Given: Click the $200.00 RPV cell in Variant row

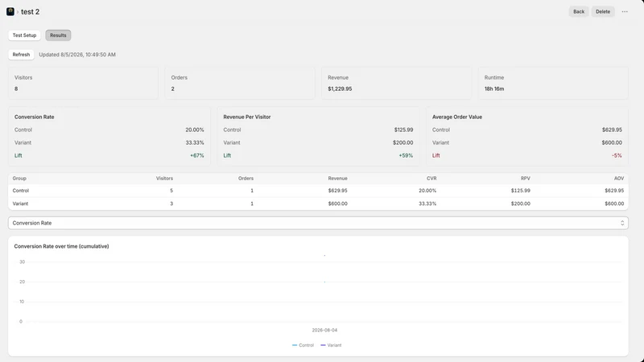Looking at the screenshot, I should coord(520,204).
